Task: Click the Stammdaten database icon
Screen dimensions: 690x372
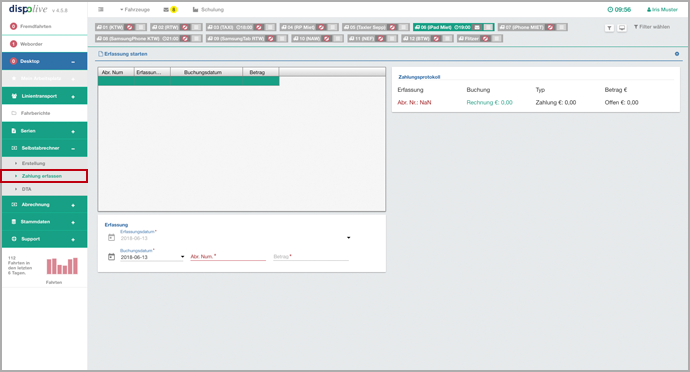Action: pos(14,221)
